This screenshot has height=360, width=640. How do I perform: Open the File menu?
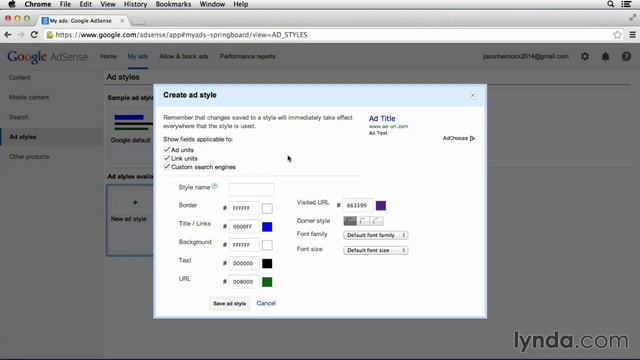coord(65,4)
